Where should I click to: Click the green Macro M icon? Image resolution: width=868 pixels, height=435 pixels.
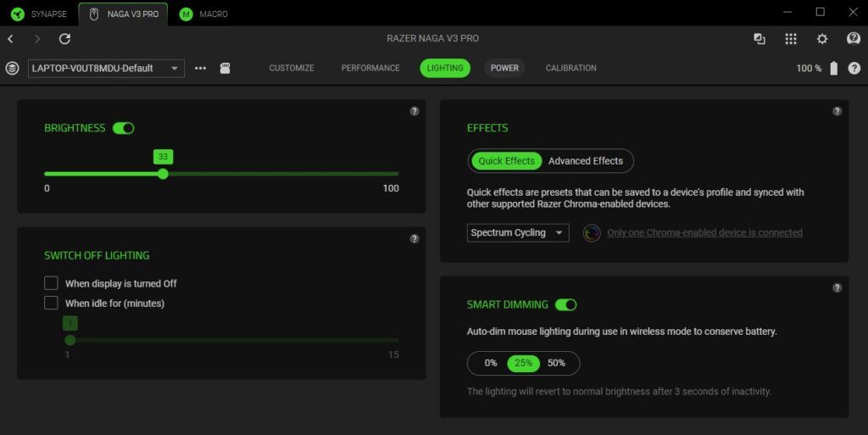[x=186, y=14]
